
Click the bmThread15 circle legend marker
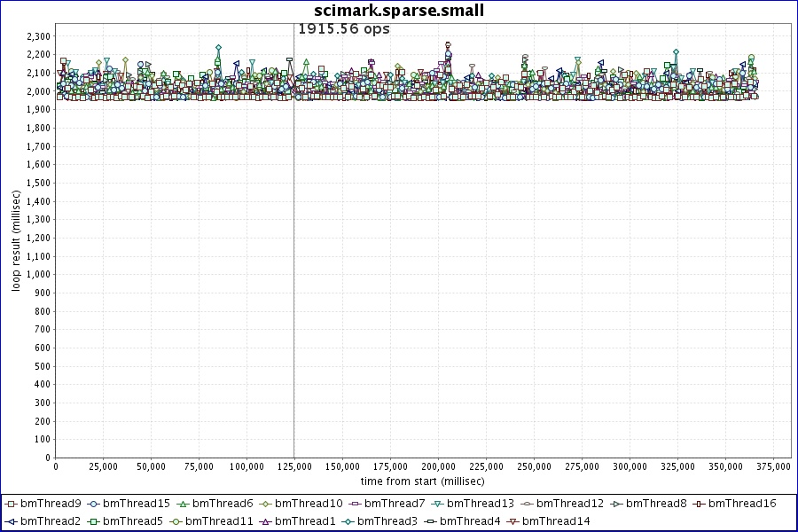pyautogui.click(x=94, y=504)
